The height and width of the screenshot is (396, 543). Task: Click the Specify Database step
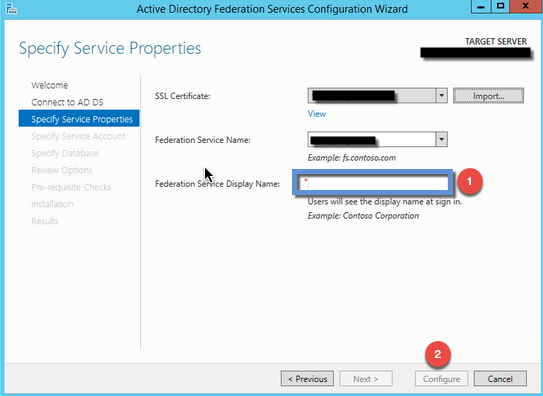click(65, 153)
